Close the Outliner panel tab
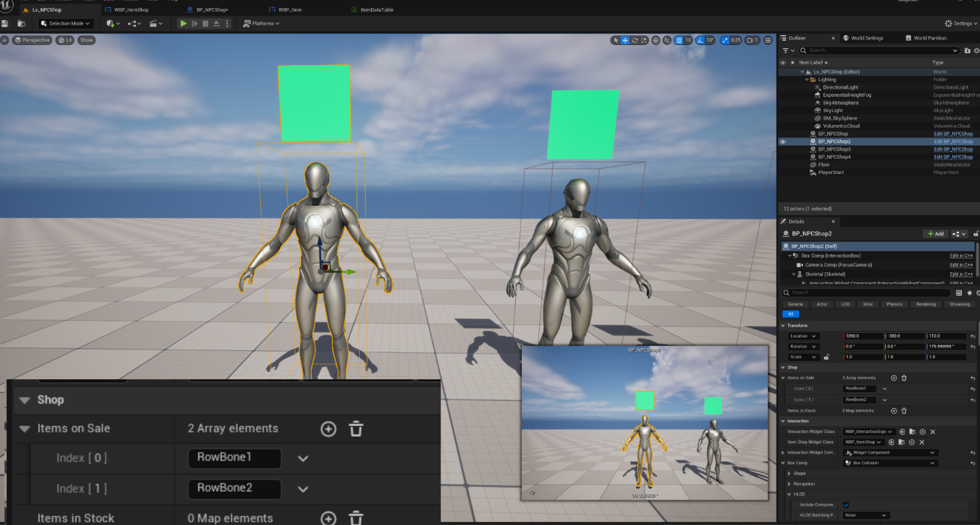The height and width of the screenshot is (525, 980). click(x=833, y=38)
